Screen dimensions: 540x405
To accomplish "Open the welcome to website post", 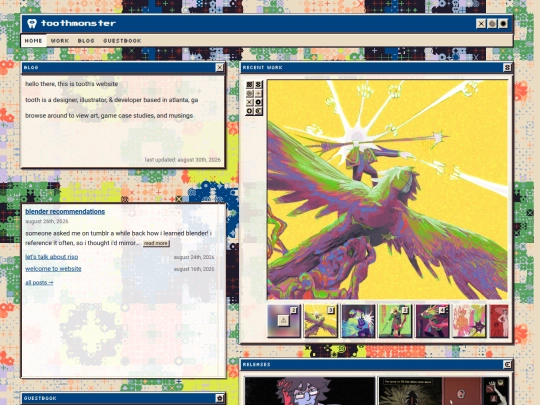I will tap(53, 269).
